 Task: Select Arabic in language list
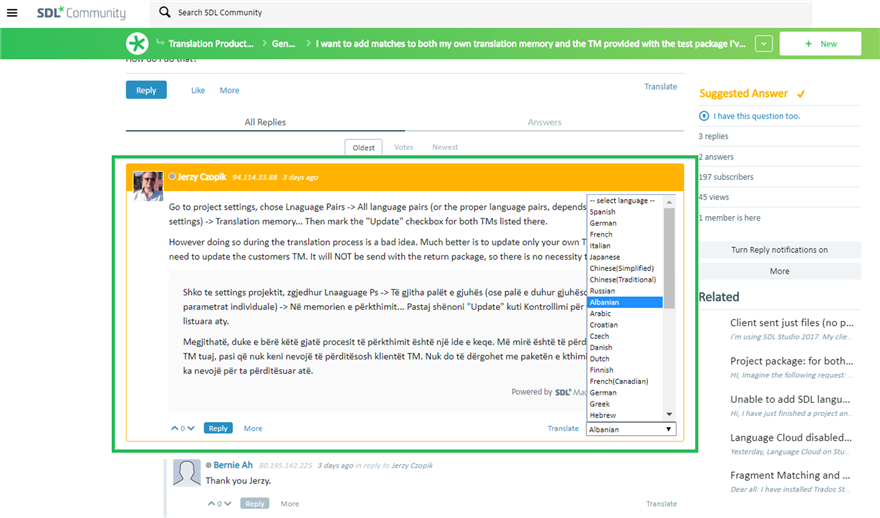(x=600, y=313)
